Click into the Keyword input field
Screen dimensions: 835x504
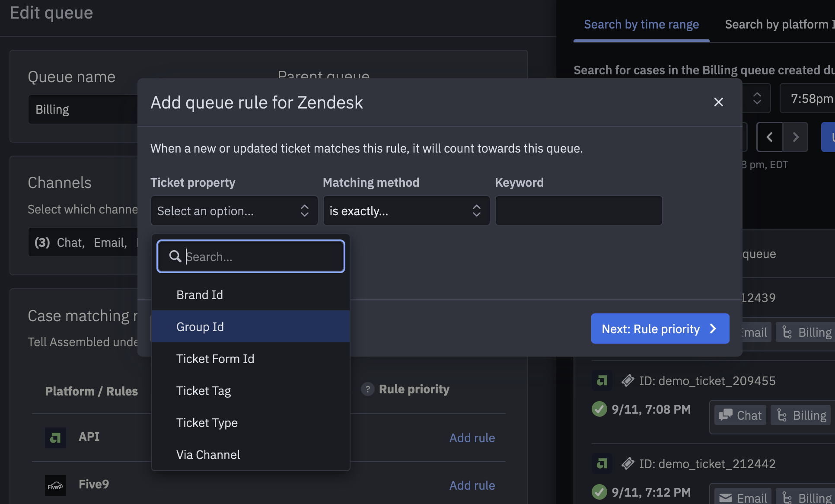tap(578, 211)
